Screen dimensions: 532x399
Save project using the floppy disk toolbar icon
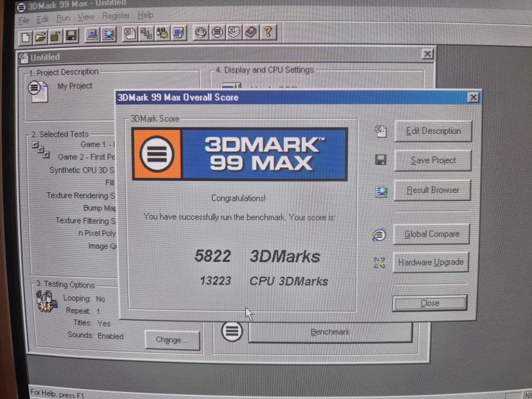coord(71,35)
